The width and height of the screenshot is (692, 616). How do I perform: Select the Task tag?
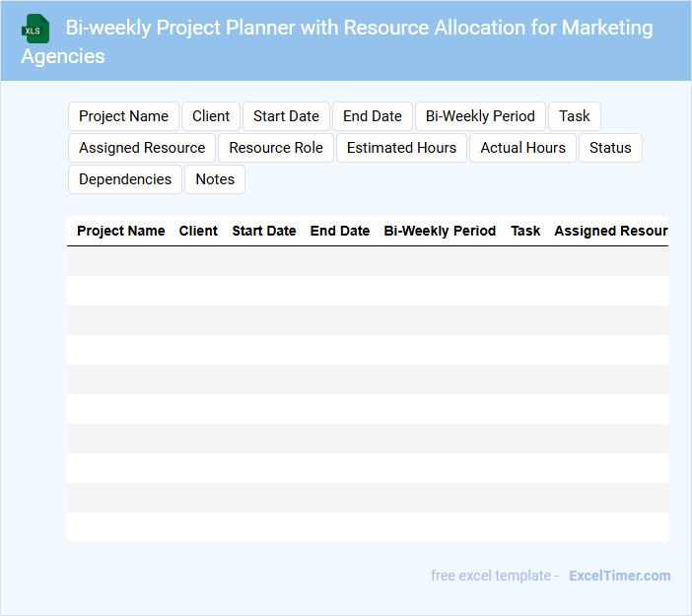pos(574,116)
